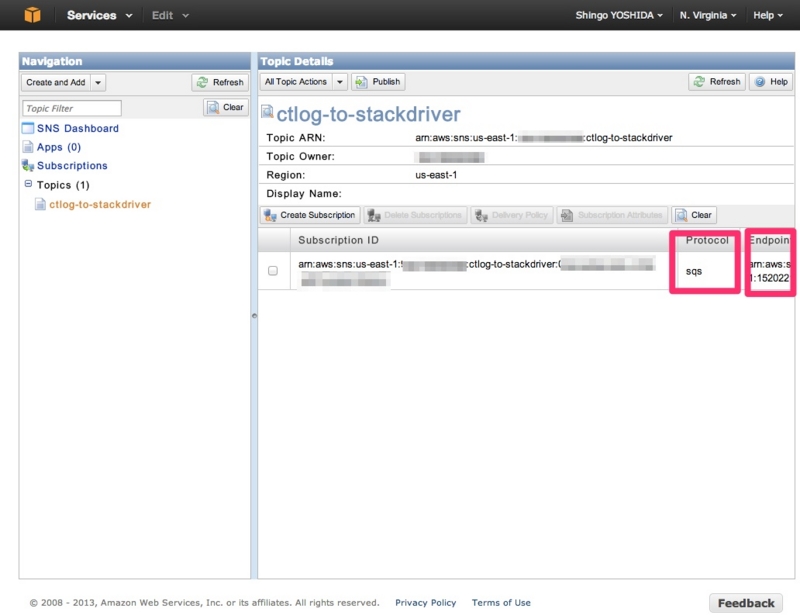This screenshot has height=615, width=800.
Task: Click Create Subscription button
Action: (310, 215)
